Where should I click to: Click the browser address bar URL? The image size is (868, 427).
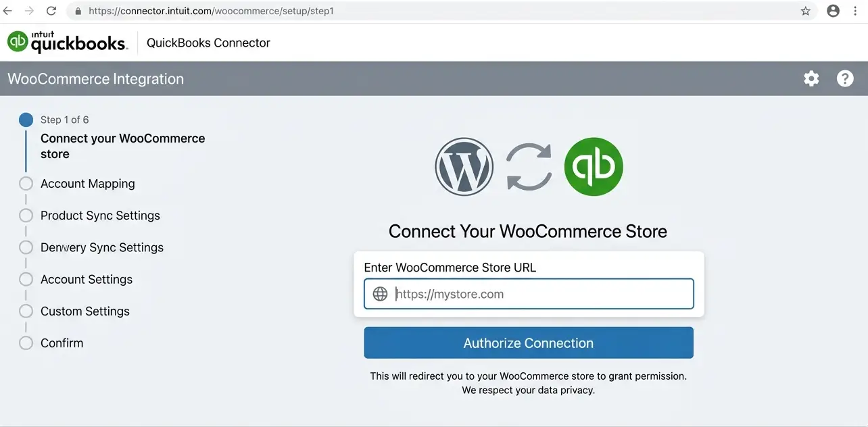(x=211, y=11)
